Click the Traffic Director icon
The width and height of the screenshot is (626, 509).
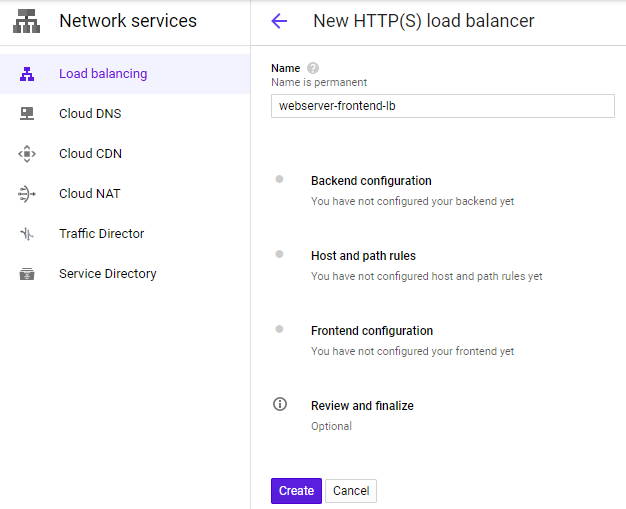27,234
